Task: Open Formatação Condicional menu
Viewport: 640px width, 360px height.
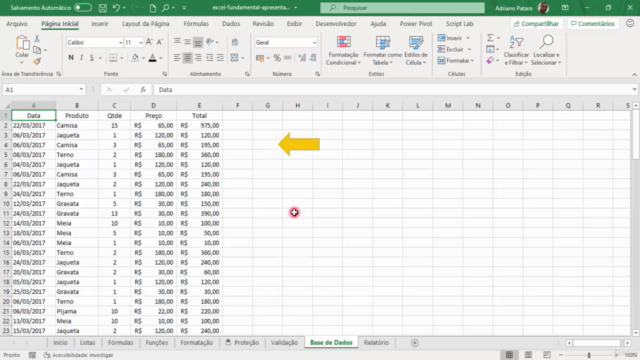Action: pos(343,51)
